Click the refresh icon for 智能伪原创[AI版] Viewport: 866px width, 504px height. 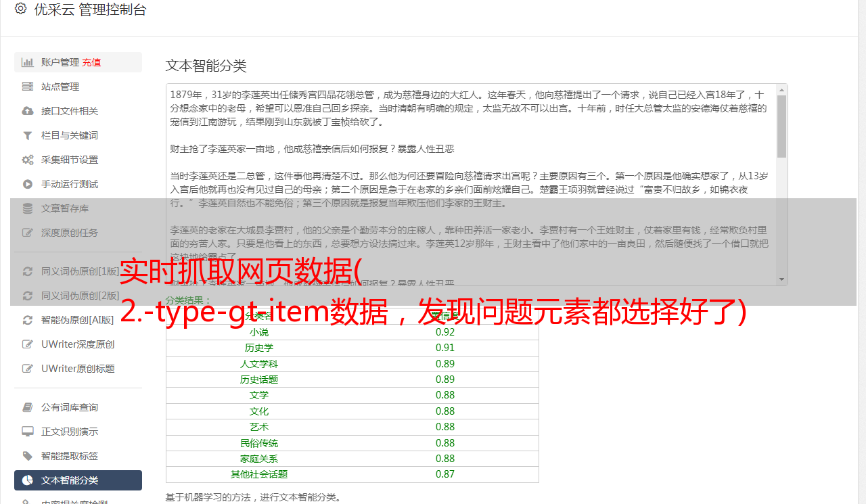pyautogui.click(x=28, y=320)
